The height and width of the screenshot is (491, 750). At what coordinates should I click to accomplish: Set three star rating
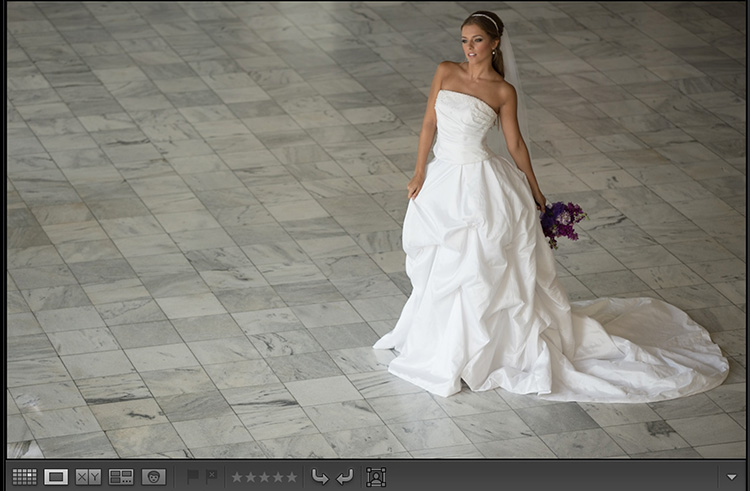tap(265, 477)
